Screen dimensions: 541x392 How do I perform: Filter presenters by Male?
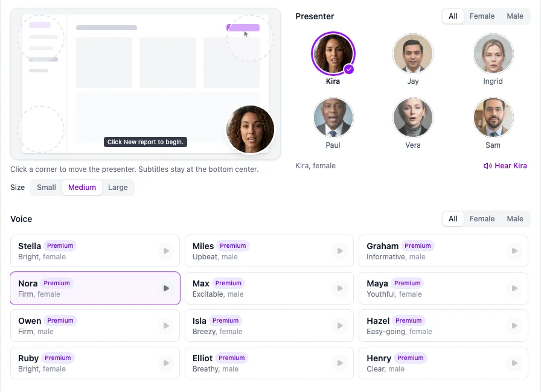(515, 16)
